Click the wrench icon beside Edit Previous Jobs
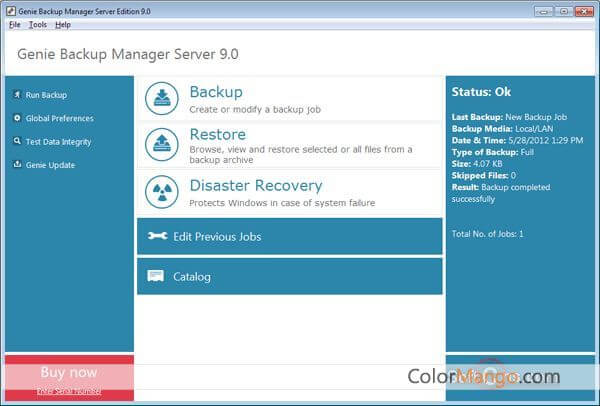The image size is (600, 406). (x=157, y=236)
